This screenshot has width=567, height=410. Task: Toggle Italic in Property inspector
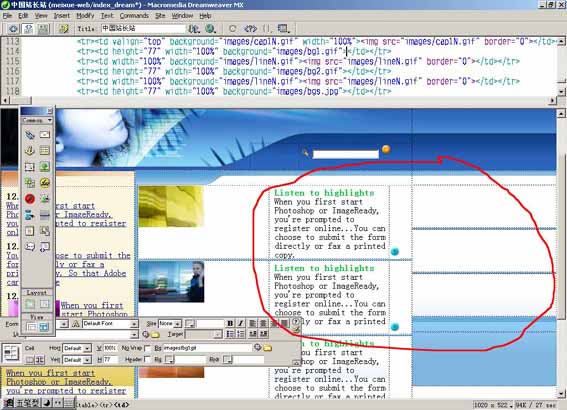coord(240,323)
